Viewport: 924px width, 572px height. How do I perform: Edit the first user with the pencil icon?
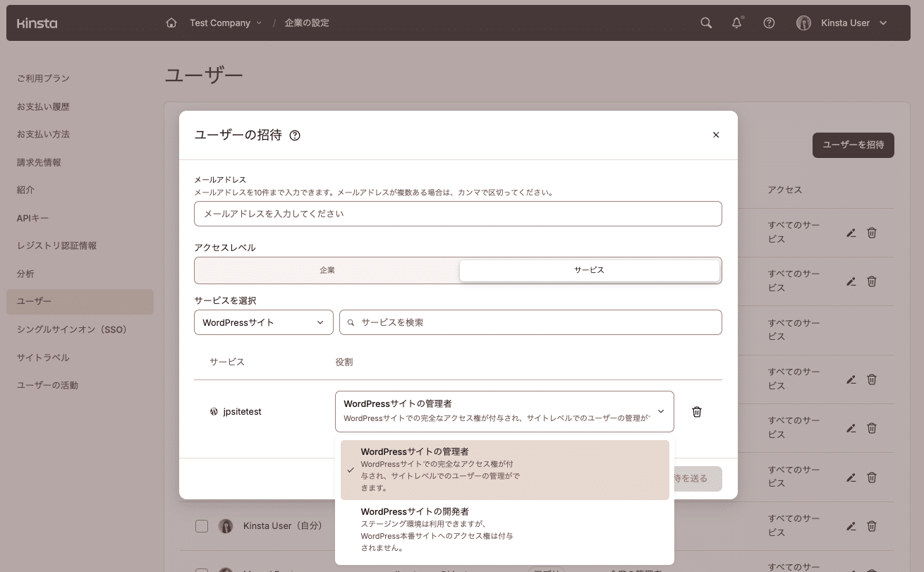coord(851,232)
